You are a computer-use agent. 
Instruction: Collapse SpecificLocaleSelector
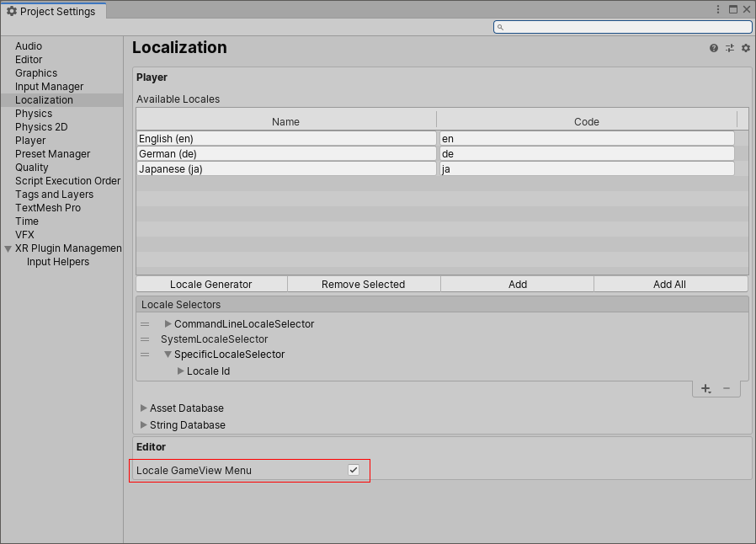[x=168, y=355]
